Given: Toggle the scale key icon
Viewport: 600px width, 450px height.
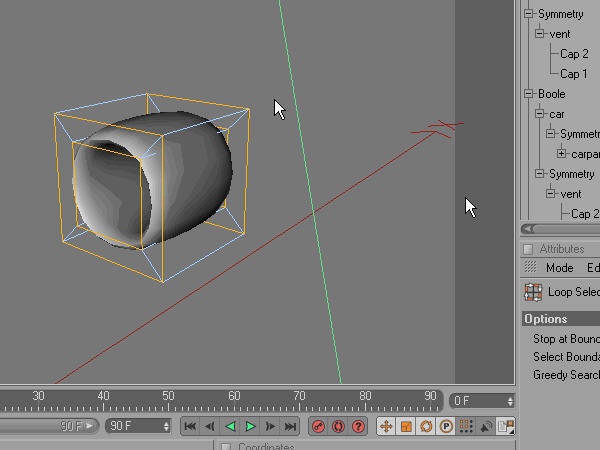Looking at the screenshot, I should coord(406,426).
